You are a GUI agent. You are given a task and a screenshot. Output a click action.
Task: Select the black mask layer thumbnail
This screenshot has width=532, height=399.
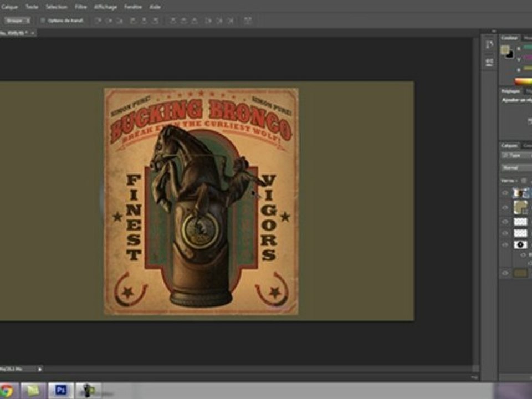point(520,244)
